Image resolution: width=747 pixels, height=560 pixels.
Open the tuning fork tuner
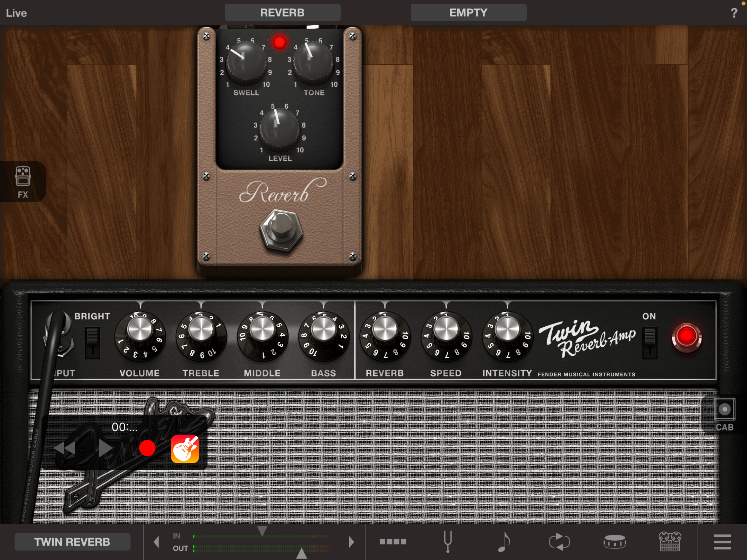[x=448, y=541]
